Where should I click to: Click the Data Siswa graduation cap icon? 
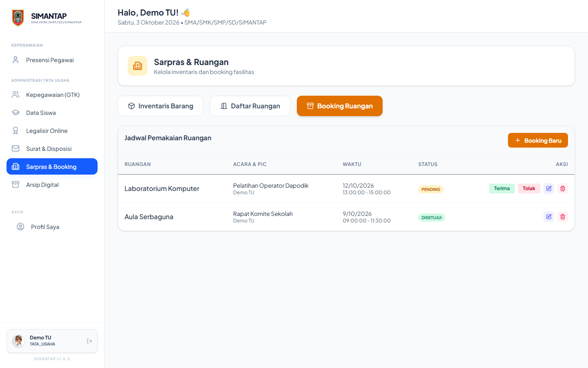pyautogui.click(x=16, y=112)
